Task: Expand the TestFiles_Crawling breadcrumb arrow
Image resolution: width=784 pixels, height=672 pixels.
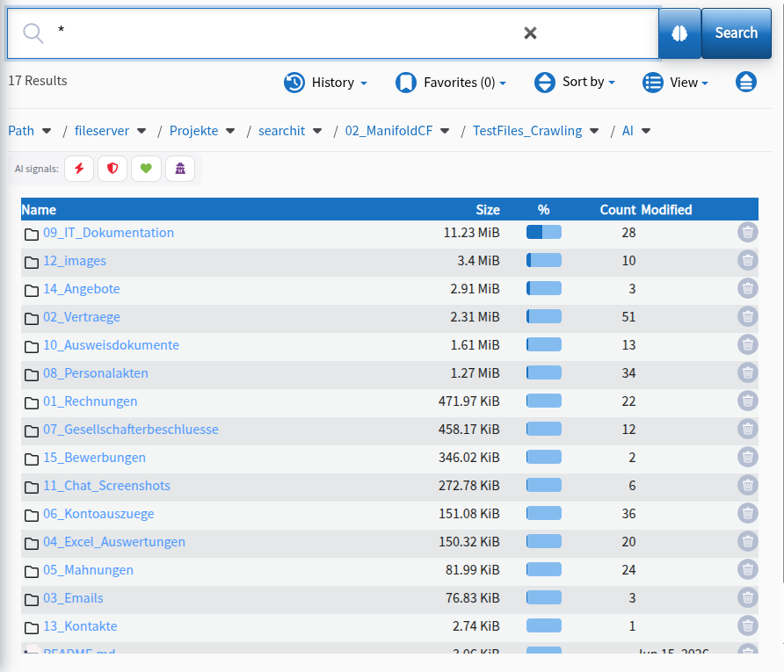Action: coord(594,131)
